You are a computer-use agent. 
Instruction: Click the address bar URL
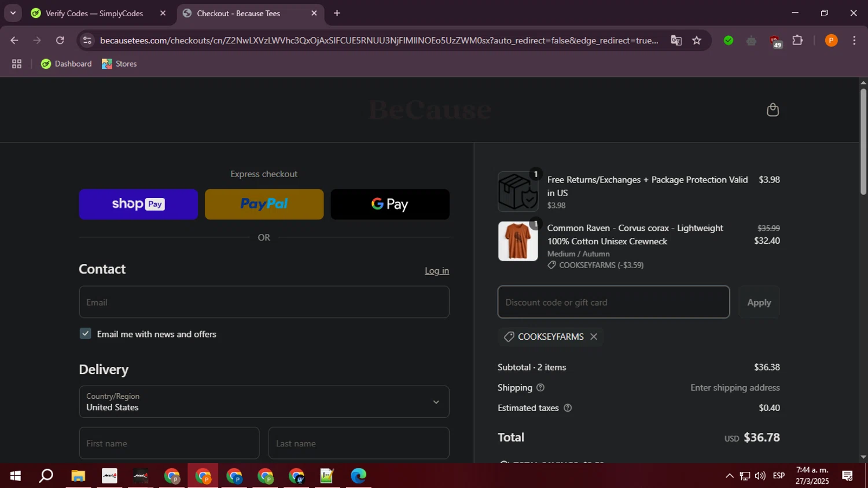click(379, 41)
